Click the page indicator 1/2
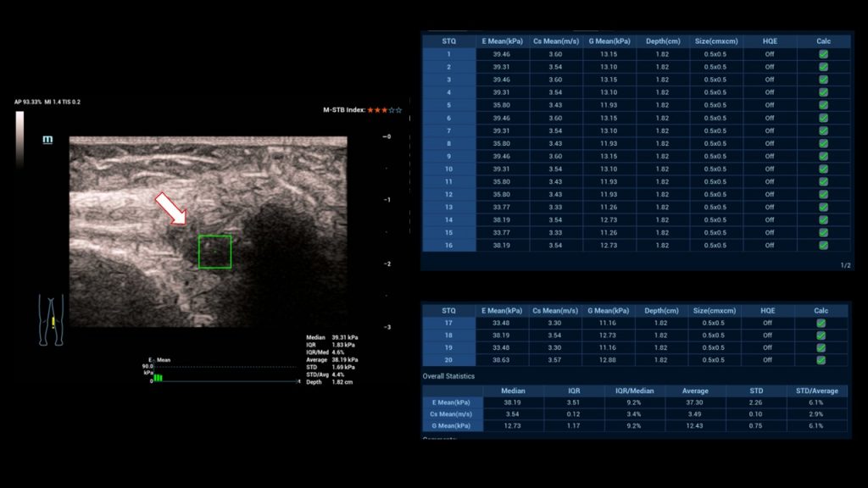868x488 pixels. (x=845, y=265)
